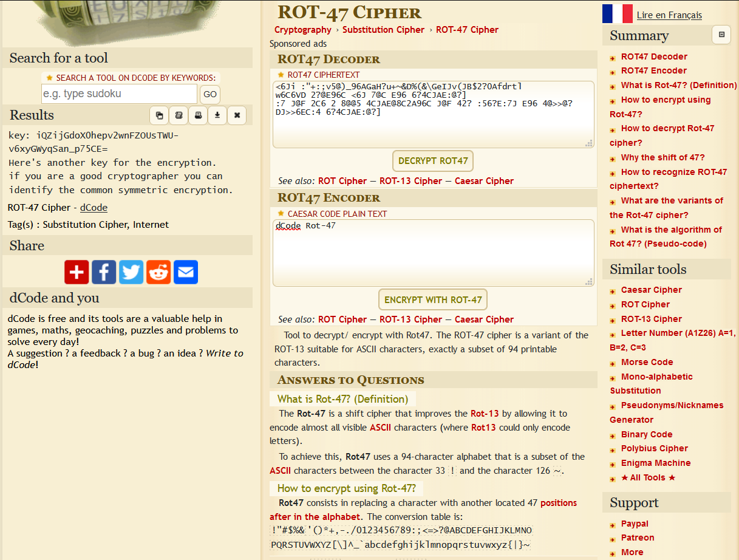
Task: Open the ROT-47 Cipher breadcrumb link
Action: (467, 30)
